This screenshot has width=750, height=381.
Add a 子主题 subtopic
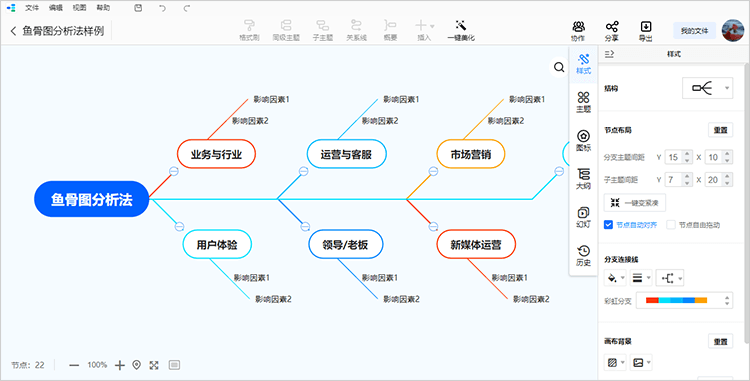pyautogui.click(x=323, y=30)
